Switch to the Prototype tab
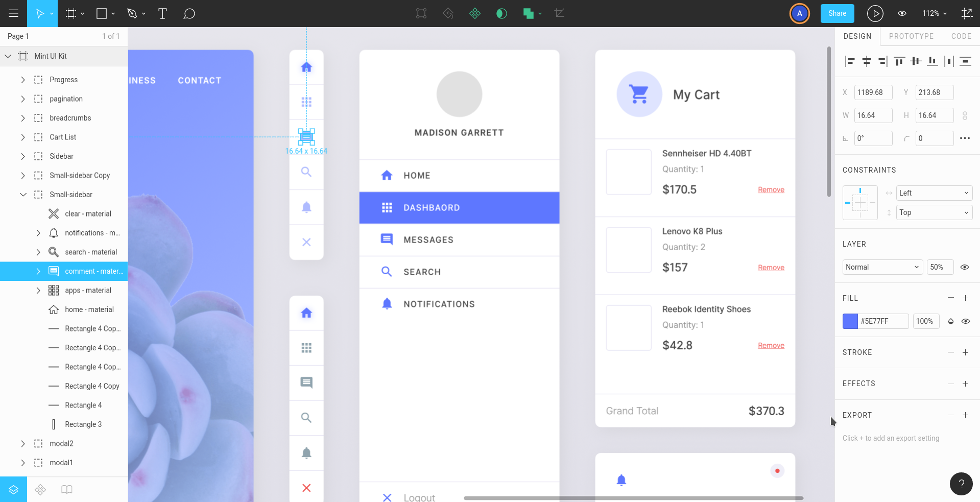 pos(911,36)
